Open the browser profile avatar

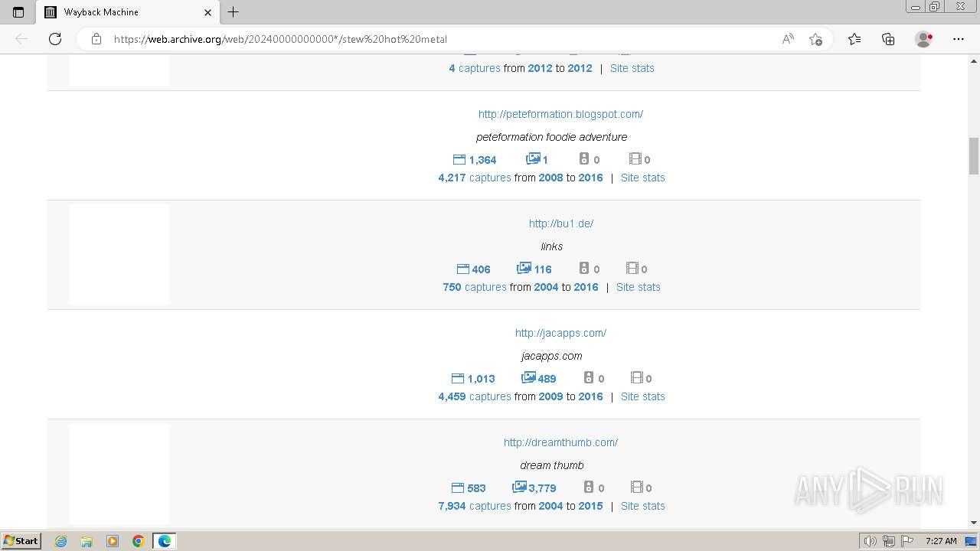pos(923,39)
